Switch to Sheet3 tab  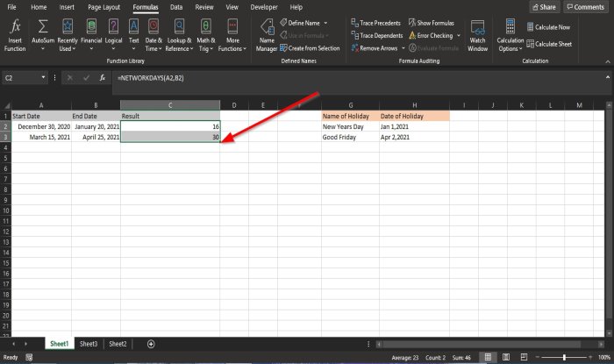pos(88,345)
